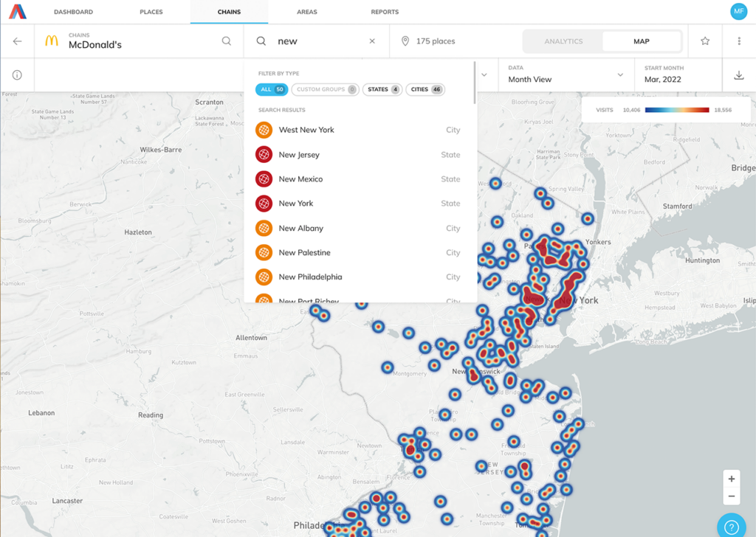Open the three-dot more options menu
Image resolution: width=756 pixels, height=537 pixels.
739,41
